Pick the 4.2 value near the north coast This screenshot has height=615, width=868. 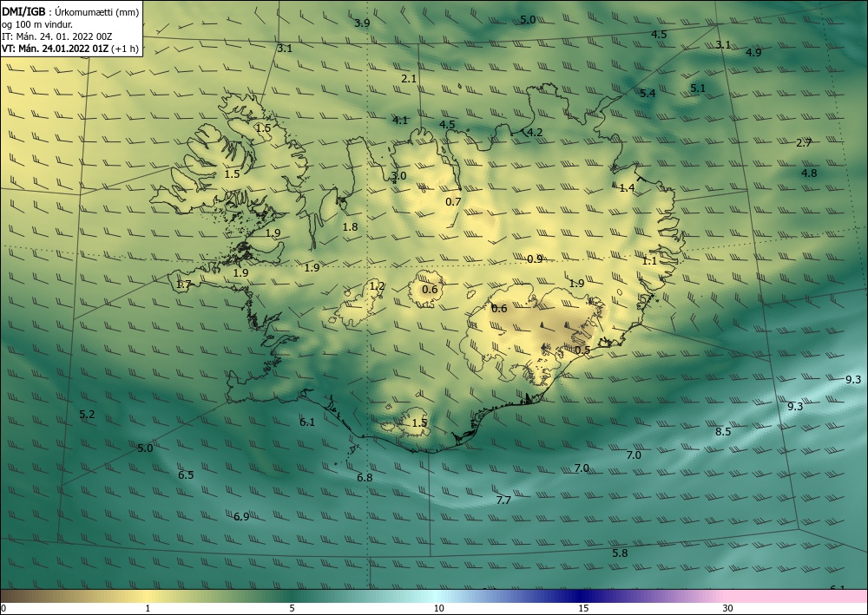point(535,132)
